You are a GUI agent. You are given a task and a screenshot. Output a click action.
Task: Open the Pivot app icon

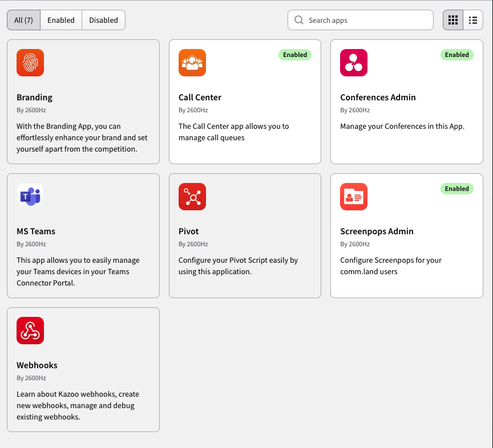click(192, 196)
